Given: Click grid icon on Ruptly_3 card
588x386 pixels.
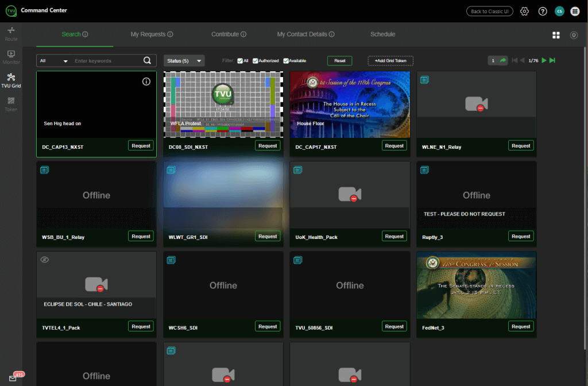Looking at the screenshot, I should click(424, 170).
